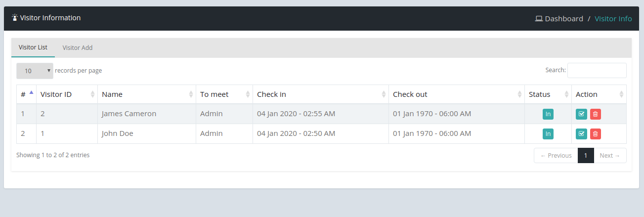Viewport: 644px width, 217px height.
Task: Select the Visitor List tab
Action: pos(33,47)
